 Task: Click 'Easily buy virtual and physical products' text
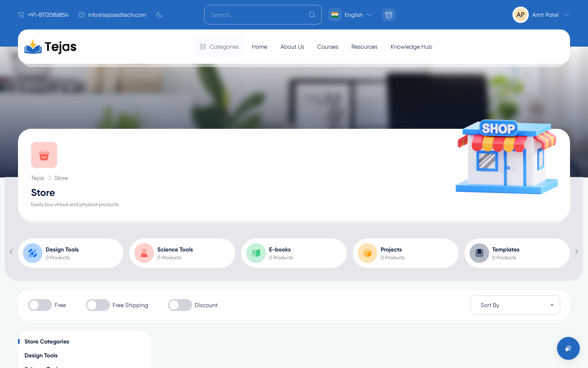point(75,204)
